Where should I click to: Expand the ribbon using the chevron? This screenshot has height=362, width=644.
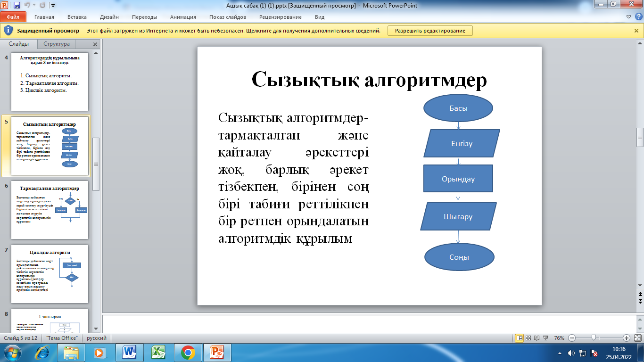tap(628, 17)
